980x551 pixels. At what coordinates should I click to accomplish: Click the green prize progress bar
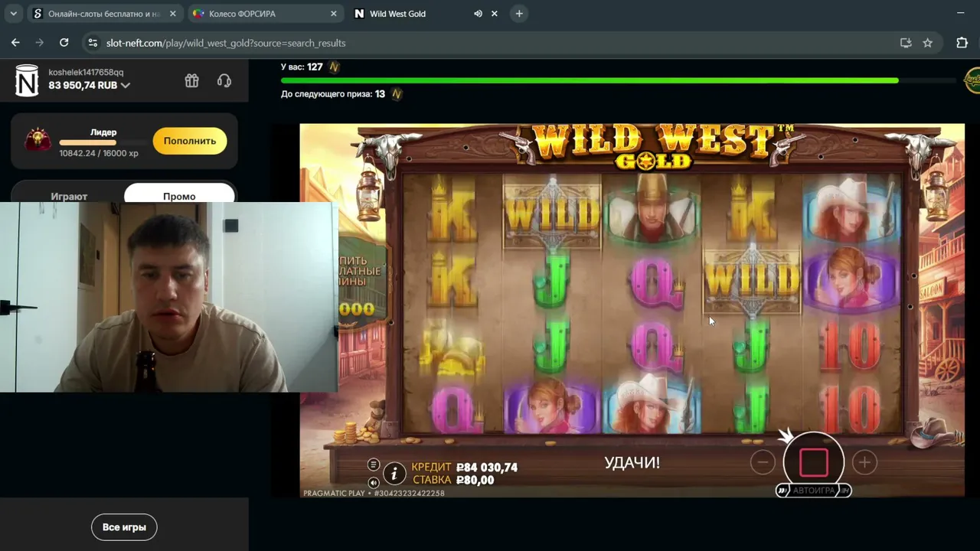pyautogui.click(x=619, y=80)
